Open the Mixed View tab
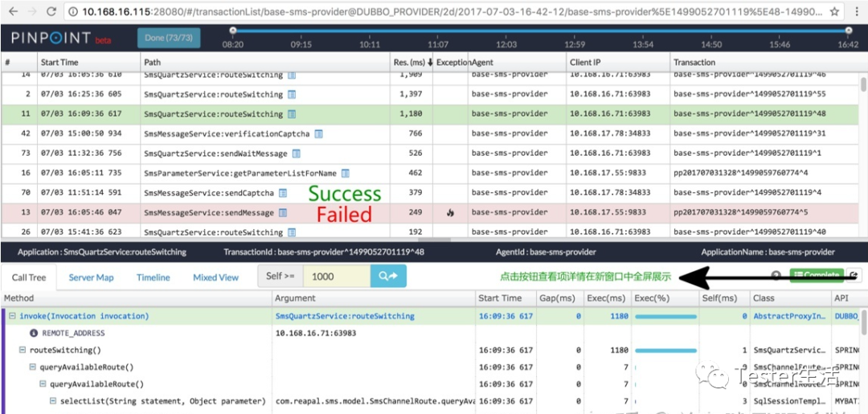Image resolution: width=868 pixels, height=414 pixels. coord(216,277)
